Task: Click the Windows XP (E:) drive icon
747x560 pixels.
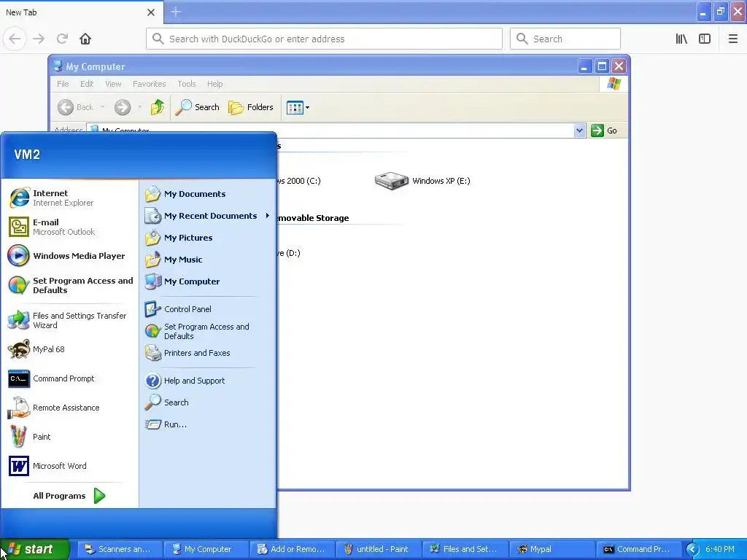Action: pos(391,181)
